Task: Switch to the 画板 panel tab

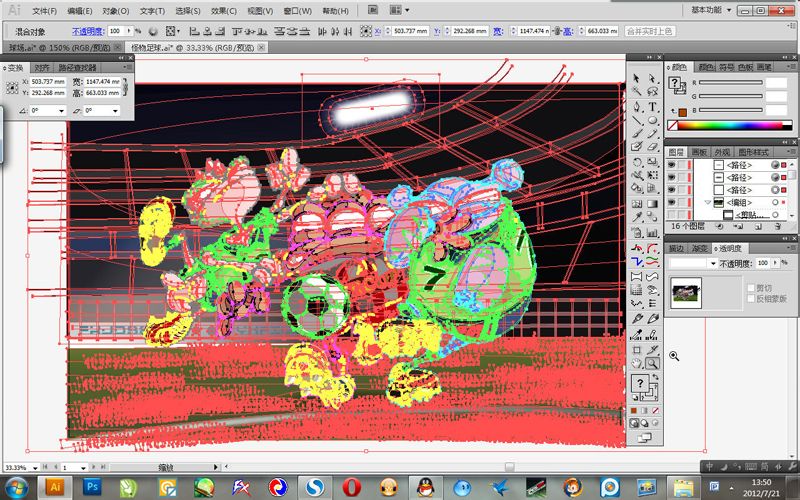Action: [x=698, y=152]
